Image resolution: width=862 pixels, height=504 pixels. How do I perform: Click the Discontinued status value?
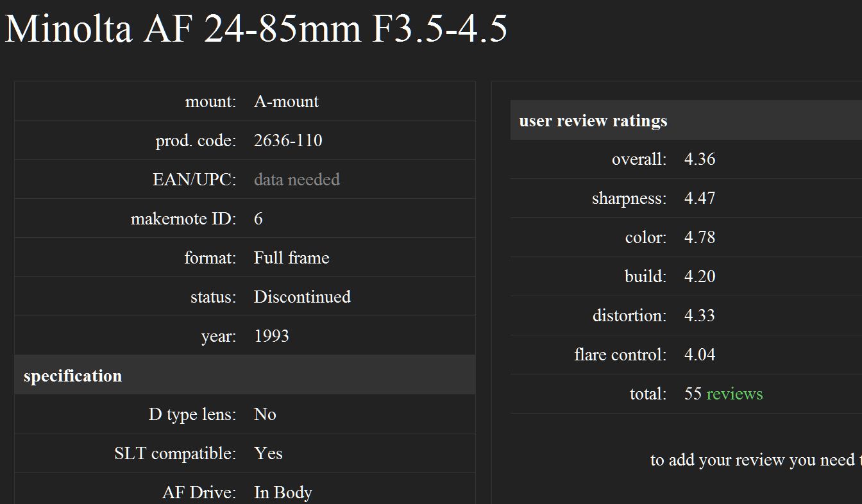302,297
